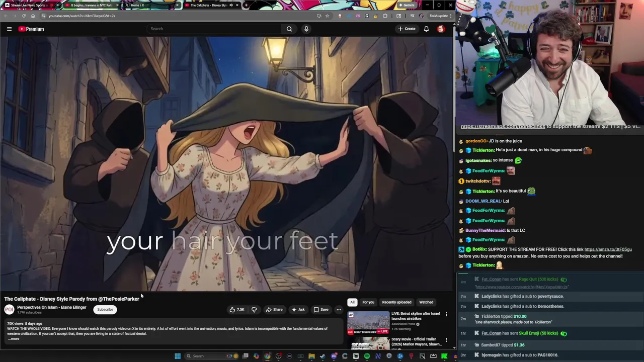Click browser home icon
This screenshot has height=362, width=644.
(33, 16)
